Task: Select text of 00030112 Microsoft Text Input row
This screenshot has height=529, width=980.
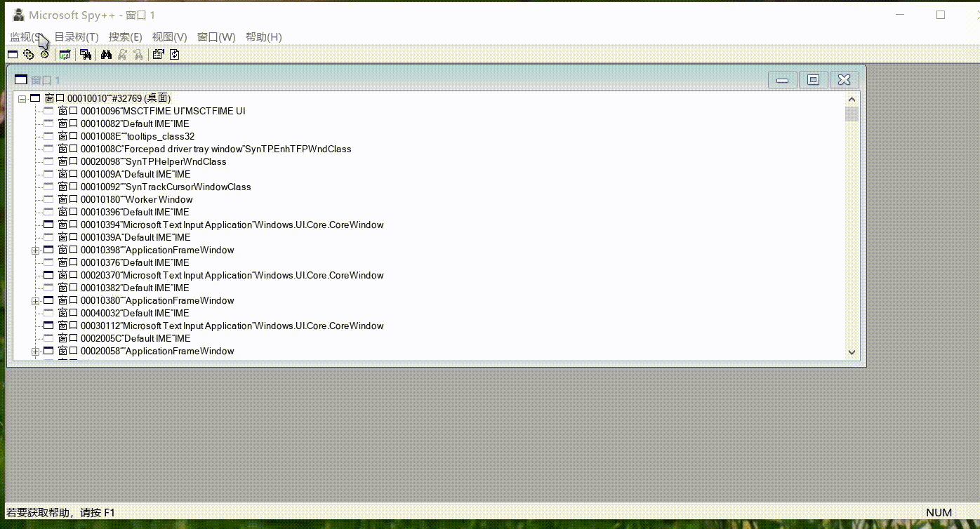Action: 221,326
